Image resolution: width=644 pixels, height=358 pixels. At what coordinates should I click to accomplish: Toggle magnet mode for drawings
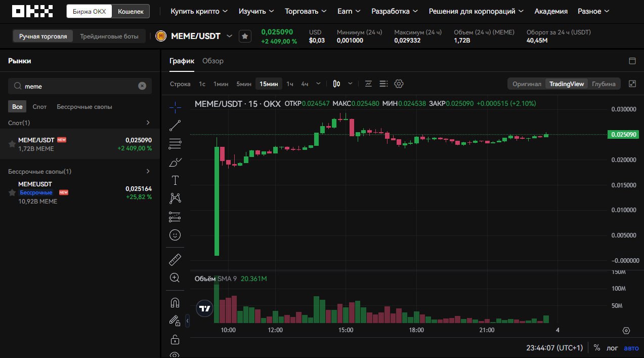[x=175, y=303]
